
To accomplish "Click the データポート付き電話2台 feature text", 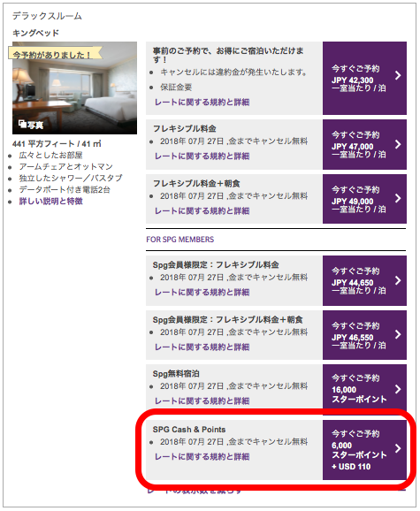I will pos(65,190).
